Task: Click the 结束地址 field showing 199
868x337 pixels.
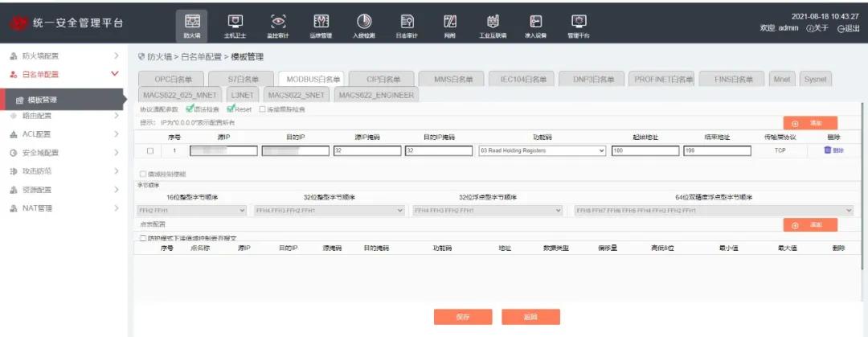Action: point(717,150)
